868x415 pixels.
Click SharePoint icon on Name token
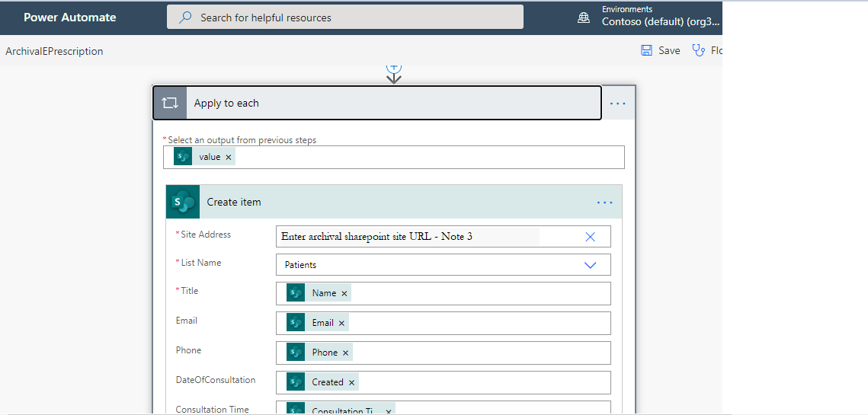pos(296,293)
